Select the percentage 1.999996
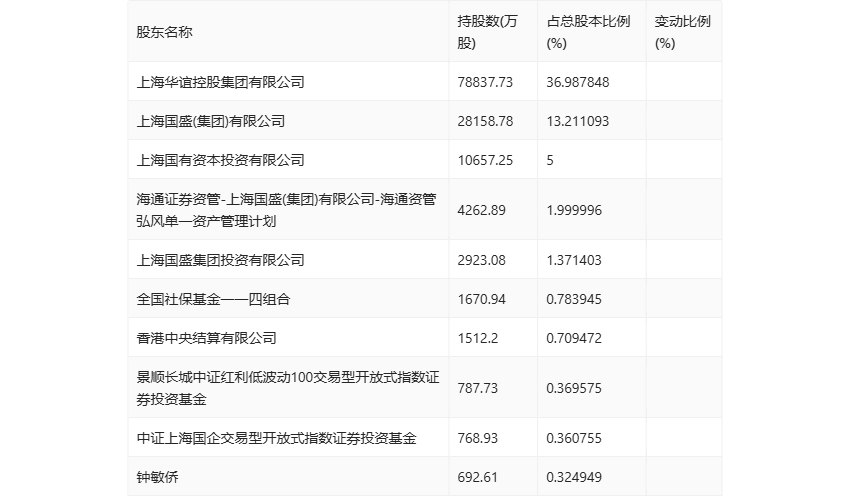This screenshot has width=850, height=496. click(x=574, y=210)
